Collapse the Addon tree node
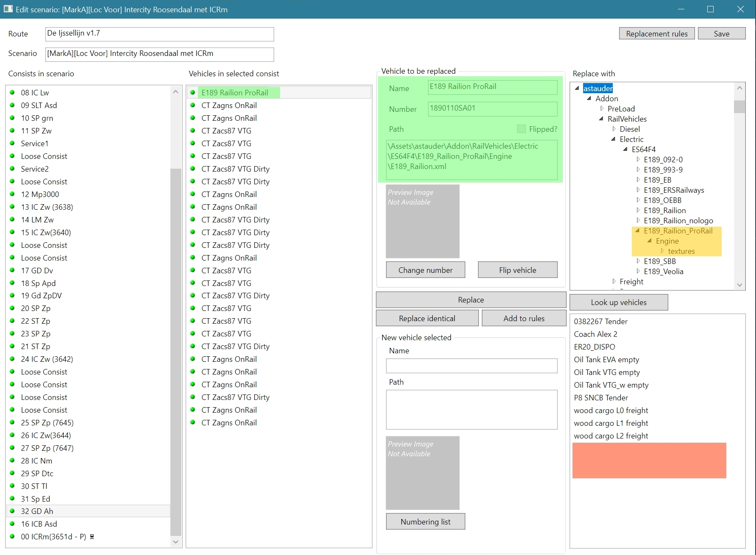 [x=589, y=98]
